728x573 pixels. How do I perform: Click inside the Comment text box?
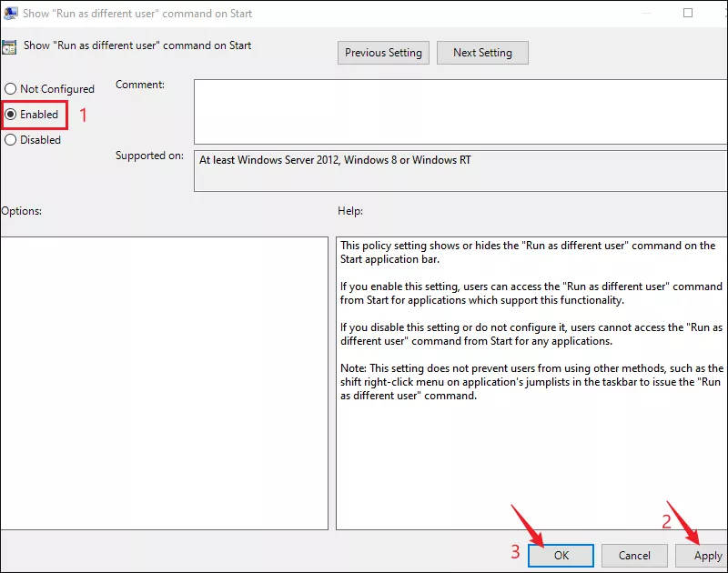coord(460,112)
